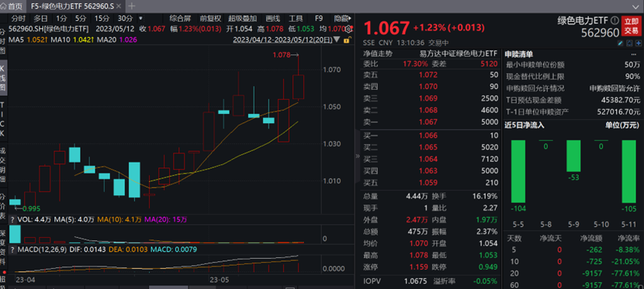This screenshot has width=644, height=289.
Task: Open more periods dropdown arrow after 30分
Action: point(140,19)
